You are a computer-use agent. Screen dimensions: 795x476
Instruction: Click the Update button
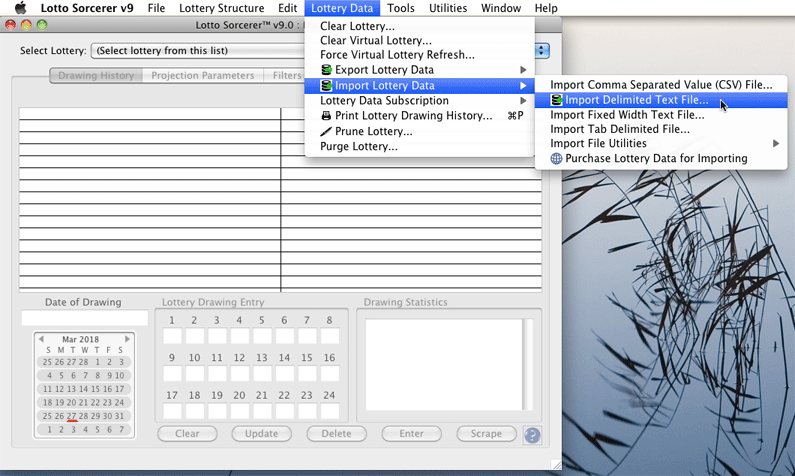tap(262, 433)
